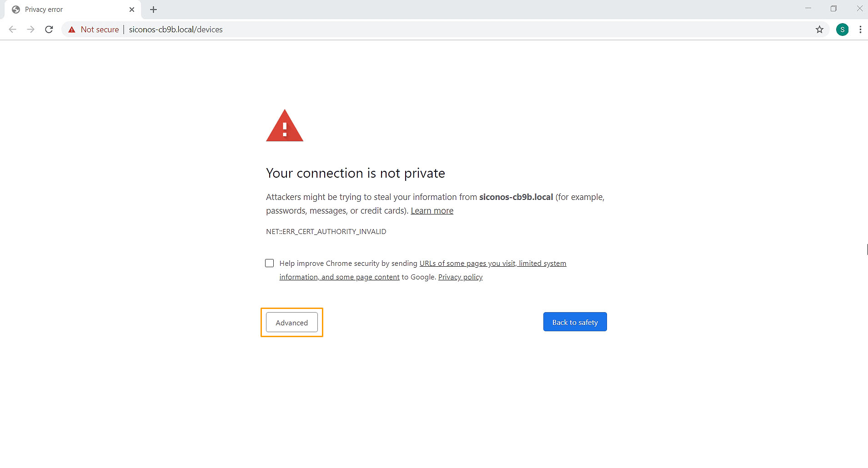
Task: Open the Privacy policy link
Action: coord(460,277)
